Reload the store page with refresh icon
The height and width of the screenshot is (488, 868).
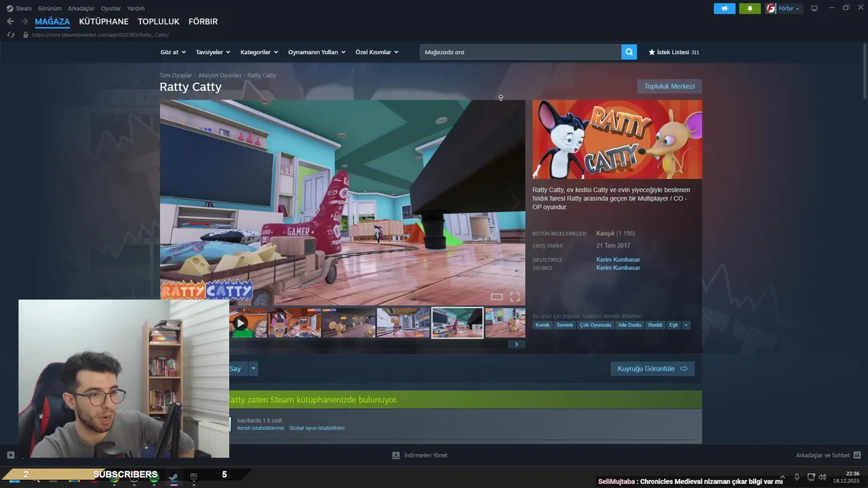pyautogui.click(x=10, y=35)
